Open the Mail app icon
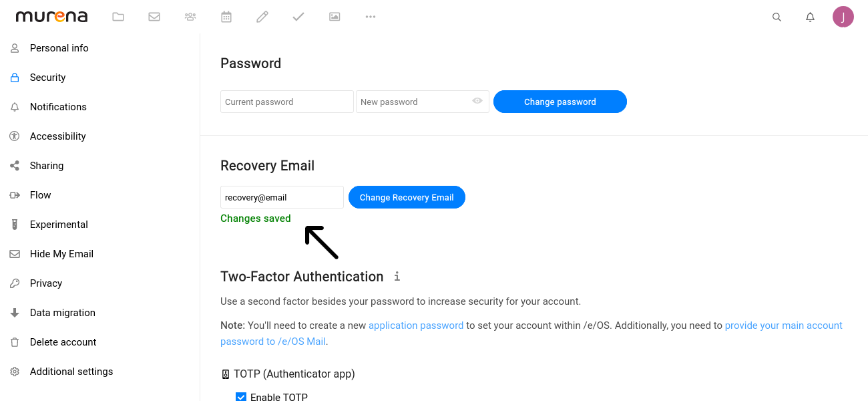This screenshot has height=401, width=868. click(x=154, y=17)
